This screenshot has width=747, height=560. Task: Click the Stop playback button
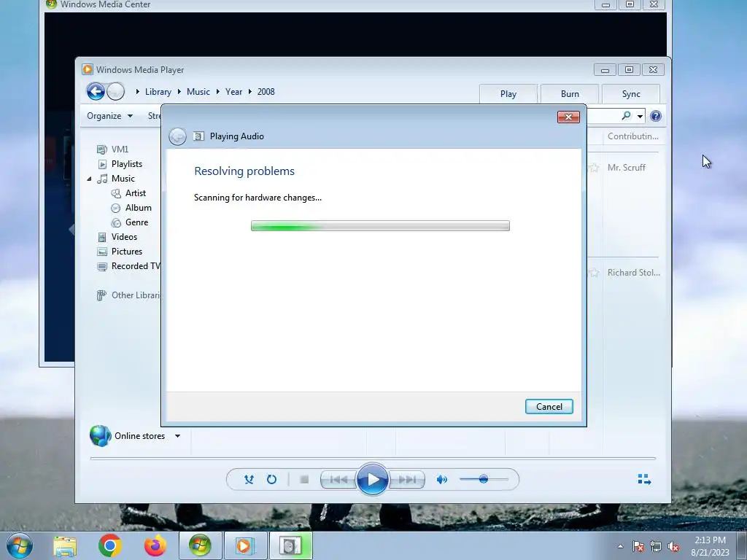click(304, 480)
